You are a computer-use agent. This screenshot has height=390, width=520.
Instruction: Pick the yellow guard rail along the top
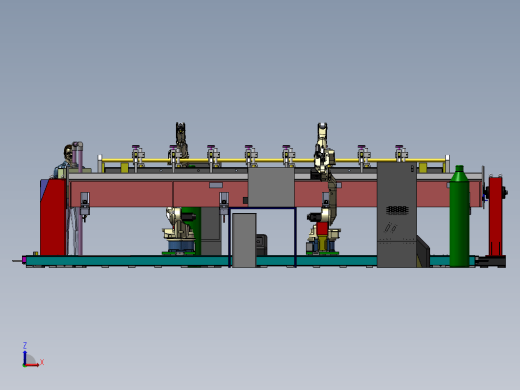point(273,160)
